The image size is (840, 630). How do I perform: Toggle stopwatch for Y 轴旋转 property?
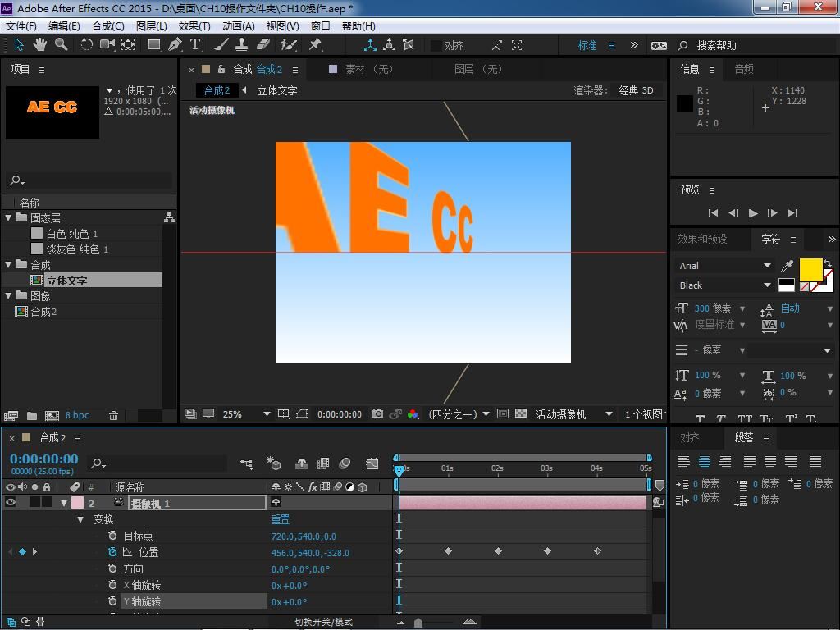click(x=112, y=601)
